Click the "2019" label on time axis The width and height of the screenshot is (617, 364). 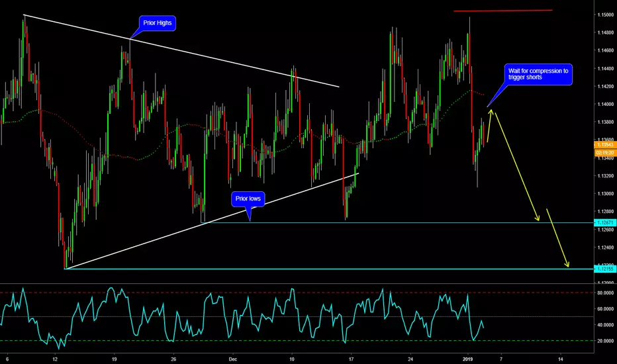pyautogui.click(x=467, y=359)
